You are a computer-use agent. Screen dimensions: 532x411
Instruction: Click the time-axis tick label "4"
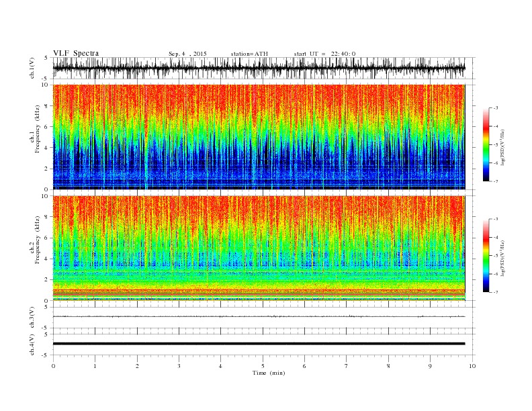click(x=220, y=366)
